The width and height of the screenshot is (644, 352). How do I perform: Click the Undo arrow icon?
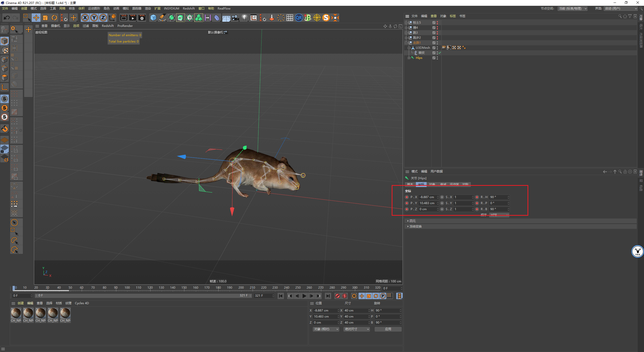pos(7,18)
